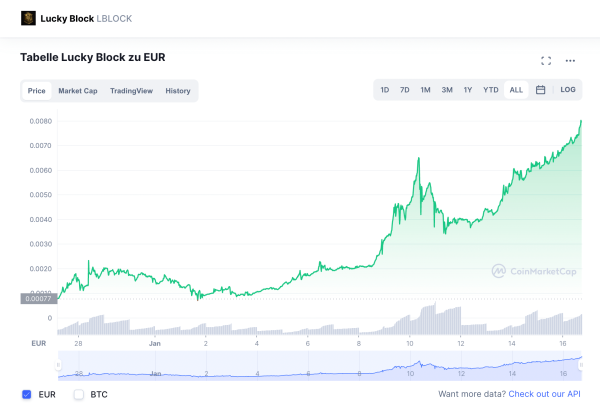Click the EUR axis unit label
Viewport: 600px width, 418px height.
pos(39,343)
